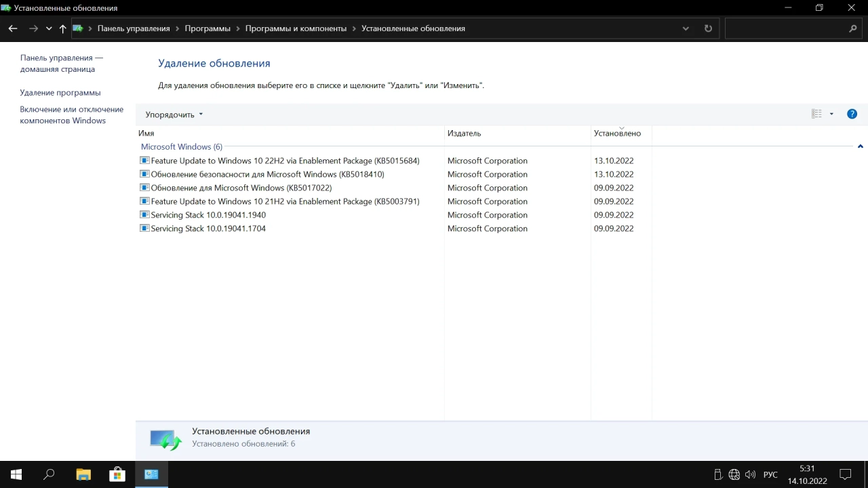Image resolution: width=868 pixels, height=488 pixels.
Task: Go back with the Back arrow
Action: tap(12, 28)
